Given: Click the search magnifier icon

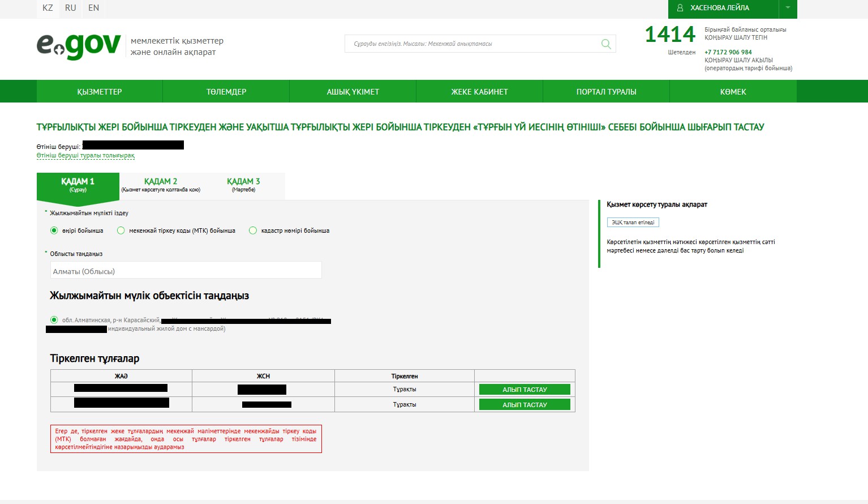Looking at the screenshot, I should click(x=606, y=44).
